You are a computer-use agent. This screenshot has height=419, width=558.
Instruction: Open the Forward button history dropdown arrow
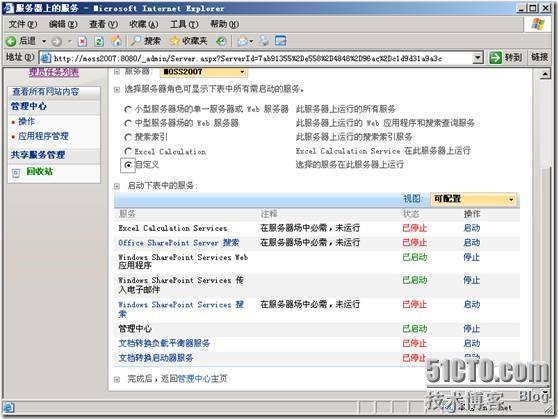point(69,42)
